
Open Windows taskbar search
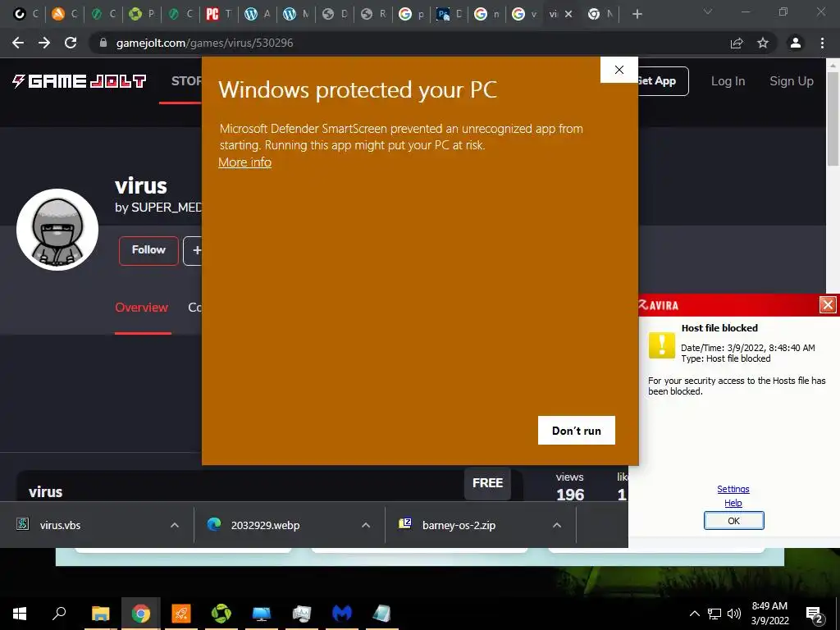(x=59, y=614)
